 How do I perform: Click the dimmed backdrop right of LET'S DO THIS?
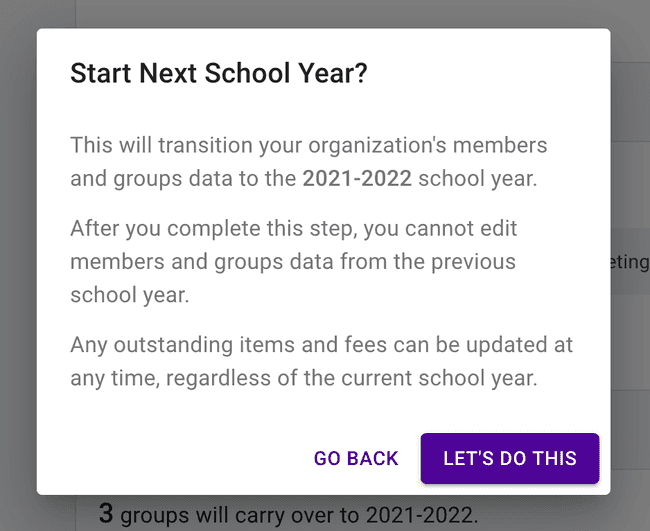click(628, 458)
